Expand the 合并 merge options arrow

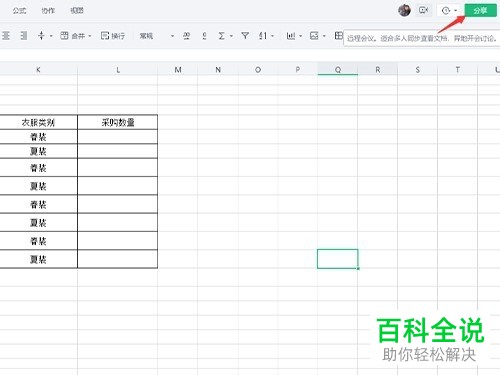click(x=90, y=36)
